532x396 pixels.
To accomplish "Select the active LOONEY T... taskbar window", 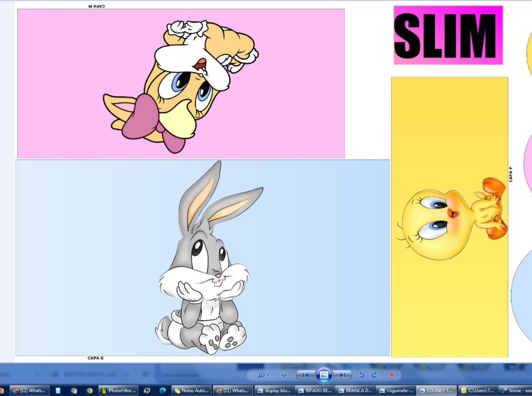I will pos(437,390).
